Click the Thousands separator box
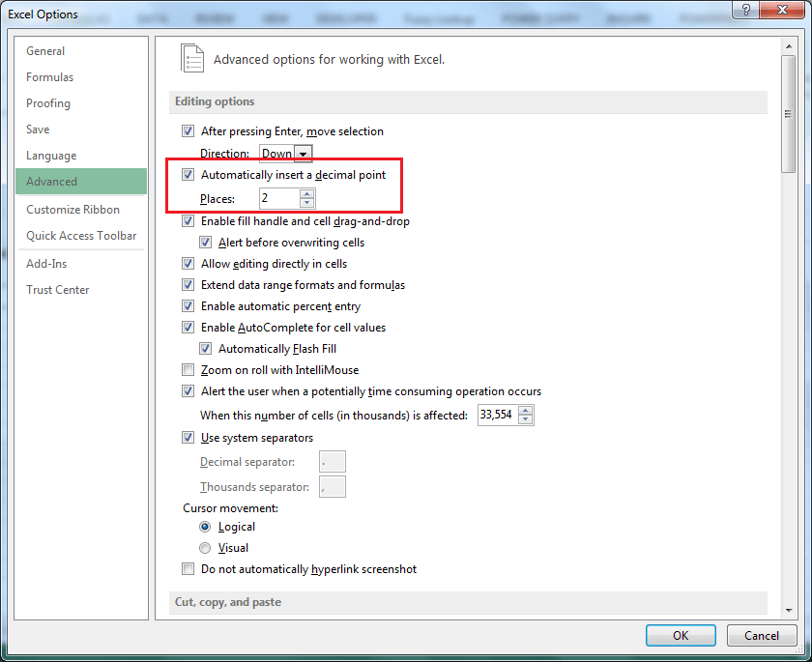The width and height of the screenshot is (812, 662). tap(333, 486)
